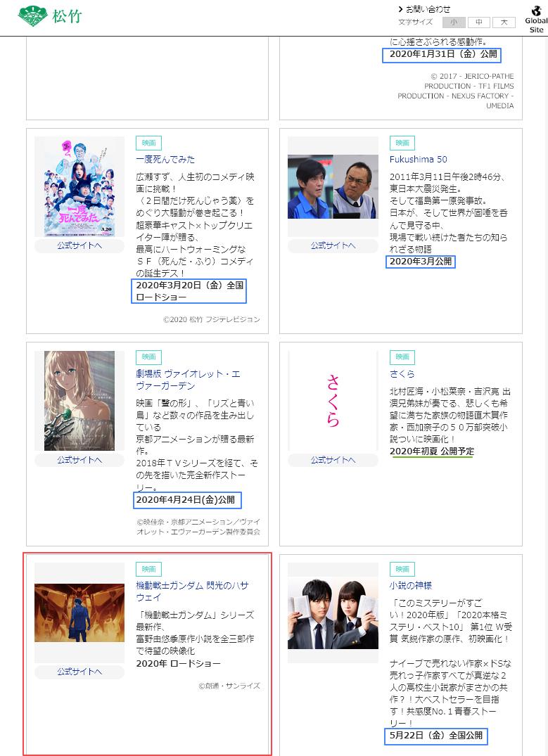Click the 小説の神様 movie still

[333, 613]
